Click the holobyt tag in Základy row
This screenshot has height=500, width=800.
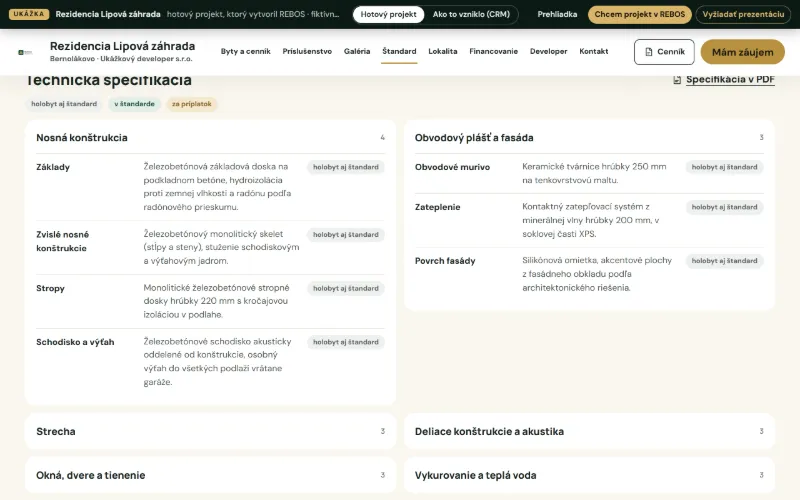click(x=345, y=167)
